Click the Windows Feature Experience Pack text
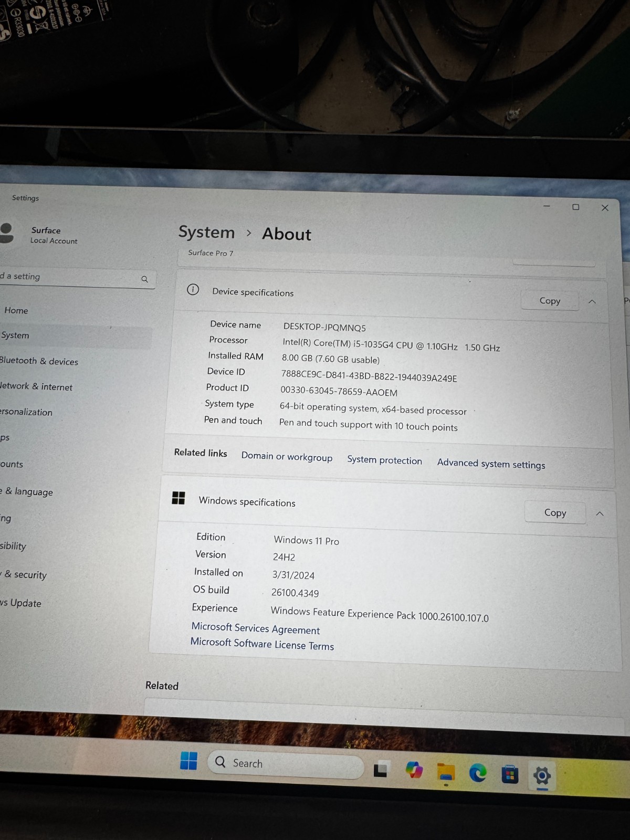 379,614
